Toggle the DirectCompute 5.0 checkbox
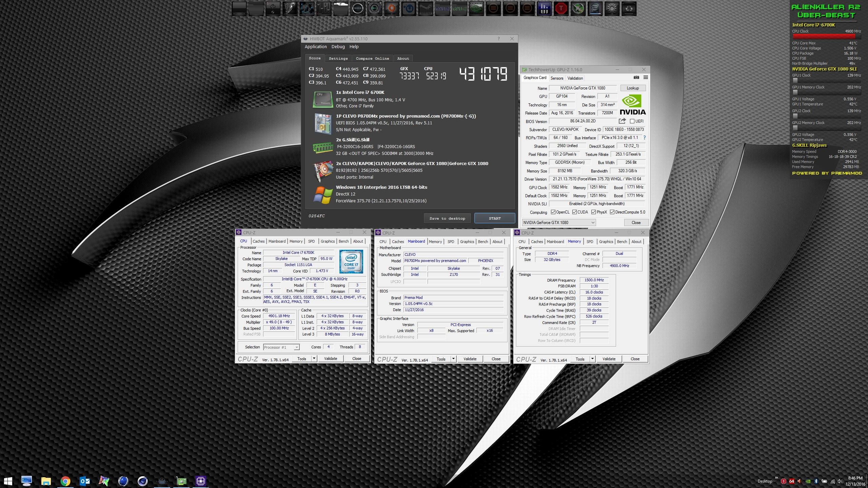This screenshot has height=488, width=868. click(612, 212)
